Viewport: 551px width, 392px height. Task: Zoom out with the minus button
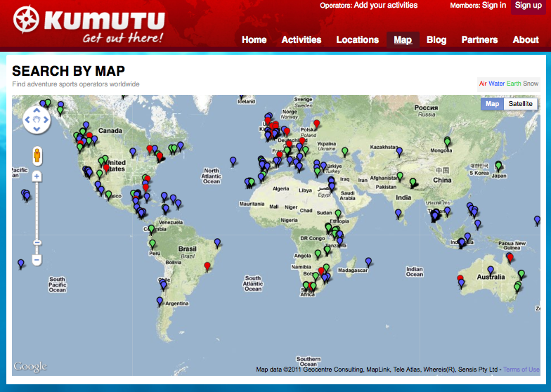[37, 260]
